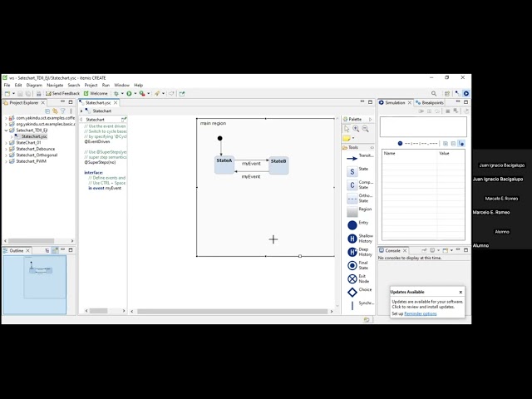The image size is (532, 399).
Task: Toggle Link with Editor in Project Explorer
Action: tap(55, 111)
